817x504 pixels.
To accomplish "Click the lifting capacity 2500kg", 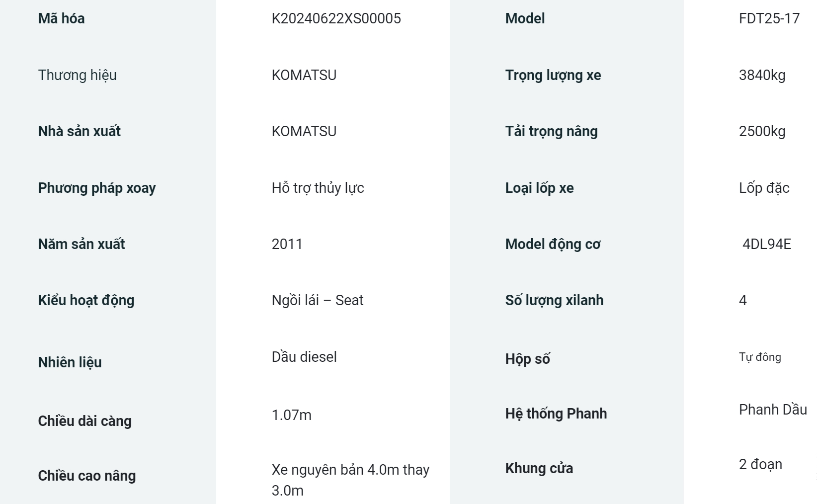I will (x=762, y=131).
